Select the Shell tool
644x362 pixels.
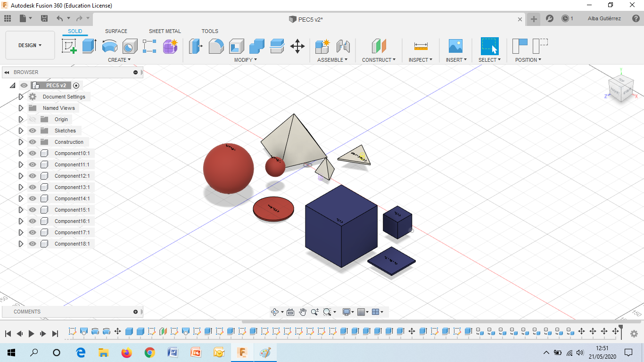[237, 46]
